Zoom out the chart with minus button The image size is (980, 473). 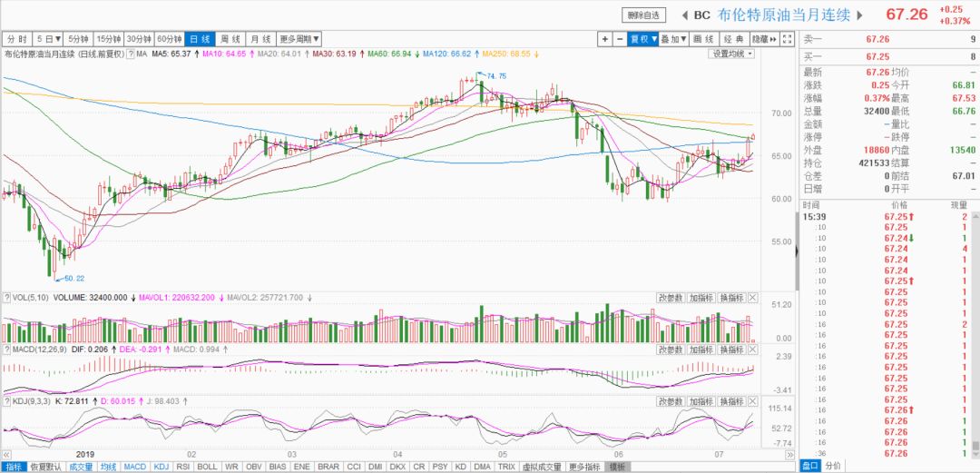coord(620,39)
